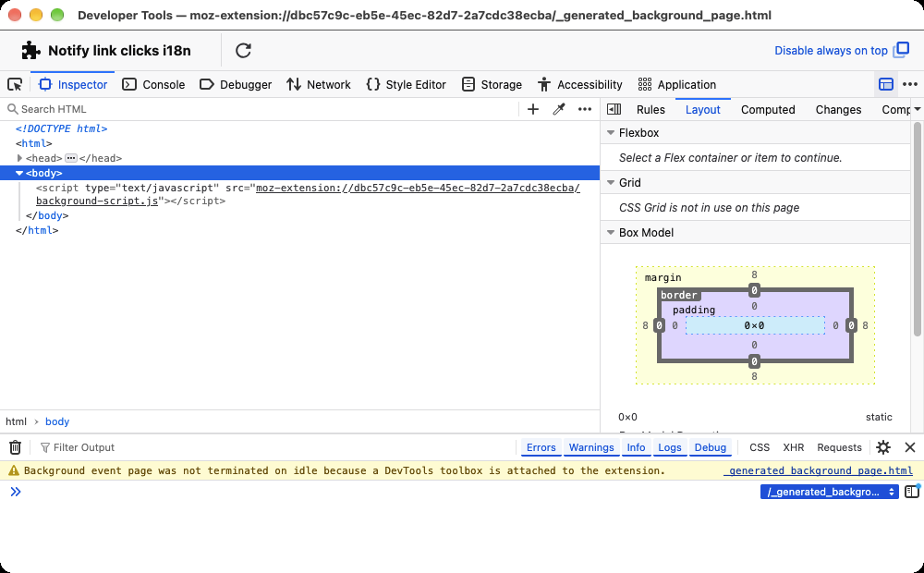Viewport: 924px width, 573px height.
Task: Open the Application tab
Action: (677, 84)
